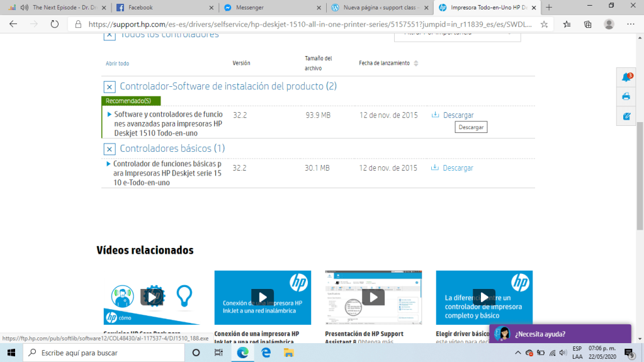Open the browser Settings and more menu
The height and width of the screenshot is (362, 644).
(631, 25)
